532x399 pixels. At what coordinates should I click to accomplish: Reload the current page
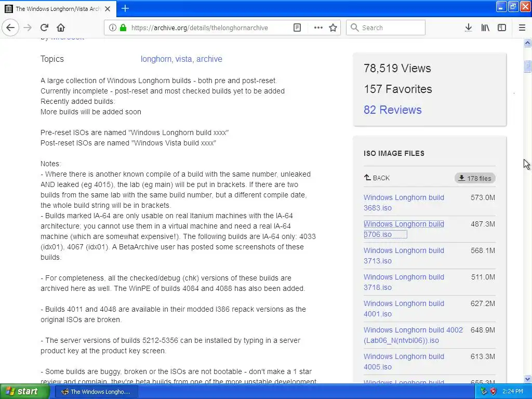click(44, 28)
